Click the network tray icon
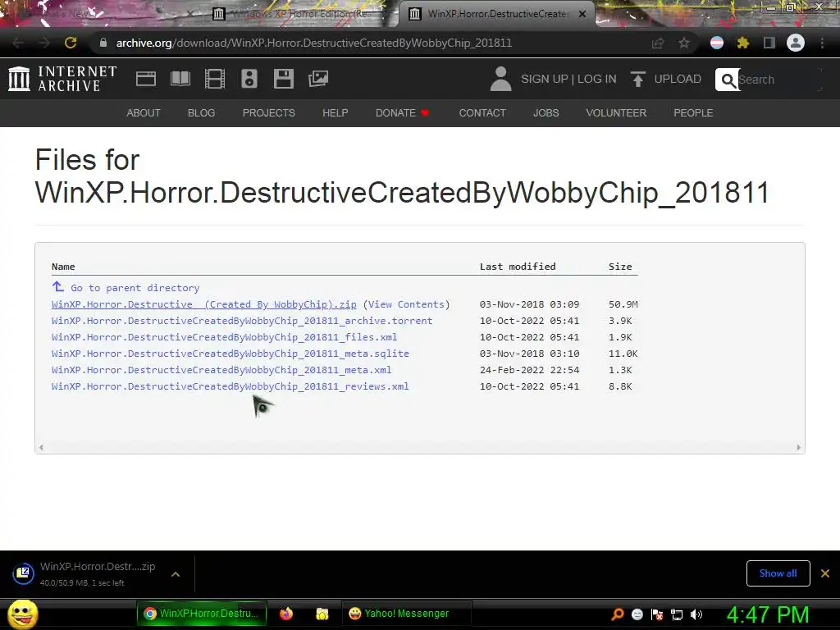Screen dimensions: 840x630 [x=677, y=614]
